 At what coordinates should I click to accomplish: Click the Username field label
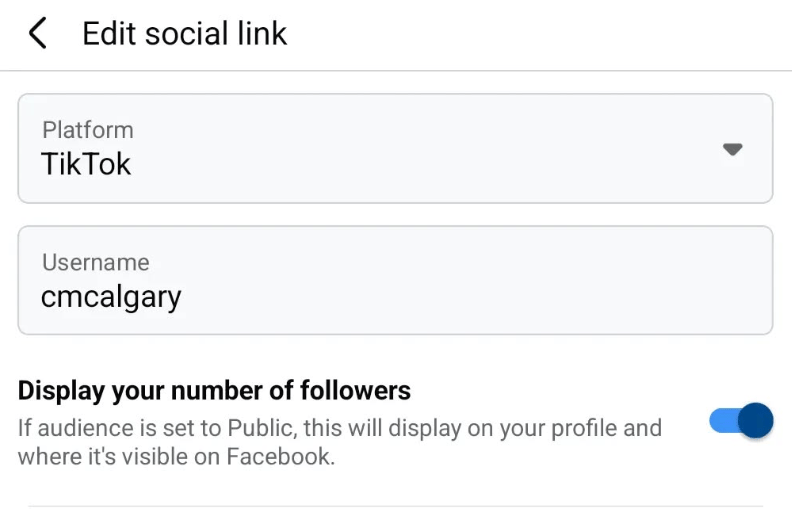(x=95, y=262)
